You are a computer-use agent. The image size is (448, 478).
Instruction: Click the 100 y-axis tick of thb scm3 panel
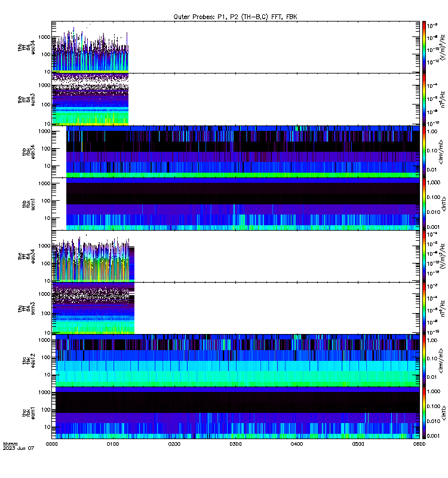click(46, 105)
